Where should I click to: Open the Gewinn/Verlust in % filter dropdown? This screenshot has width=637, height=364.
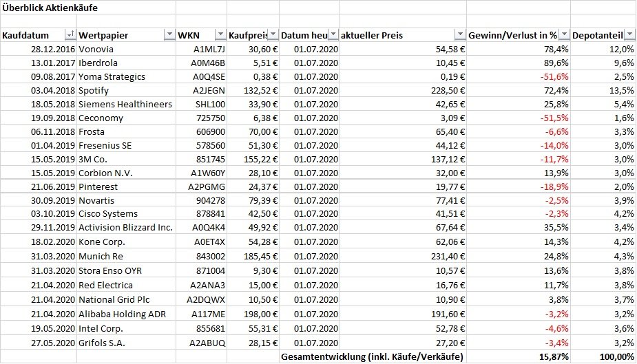point(564,35)
